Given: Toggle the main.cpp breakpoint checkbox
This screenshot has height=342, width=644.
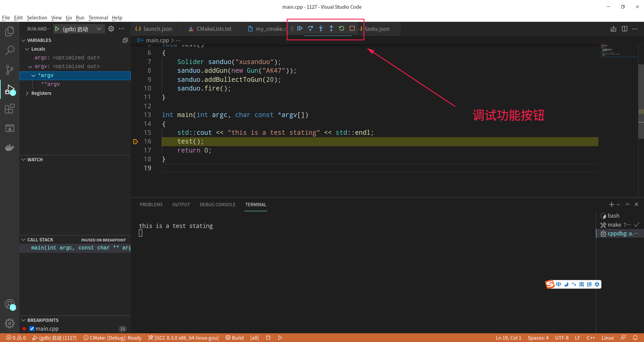Looking at the screenshot, I should (x=32, y=329).
